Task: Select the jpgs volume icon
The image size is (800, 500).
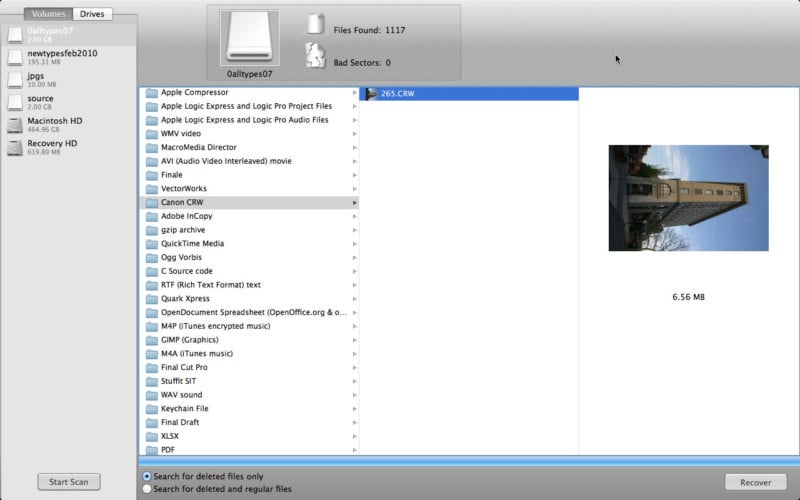Action: [x=15, y=79]
